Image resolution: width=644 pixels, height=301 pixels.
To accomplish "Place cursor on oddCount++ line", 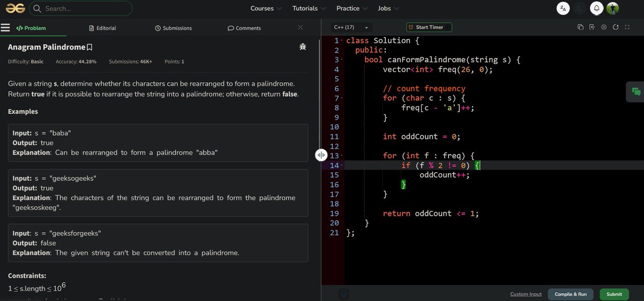I will [x=444, y=175].
